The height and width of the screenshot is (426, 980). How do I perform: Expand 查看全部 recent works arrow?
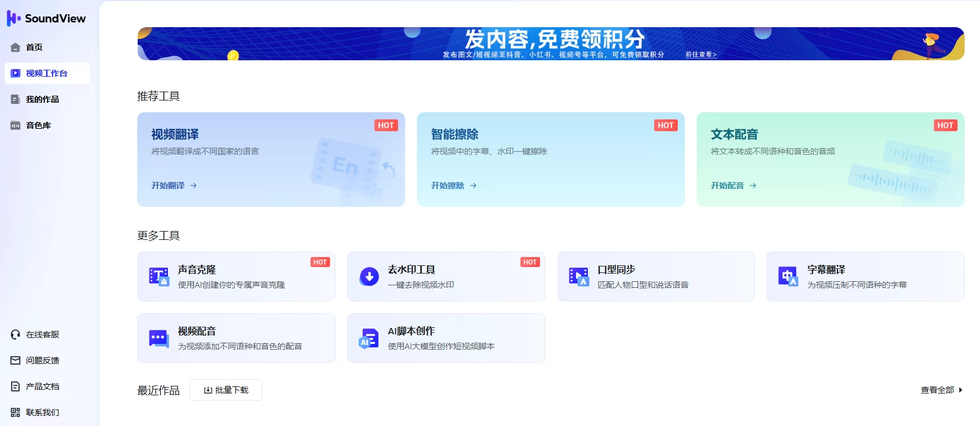tap(960, 390)
